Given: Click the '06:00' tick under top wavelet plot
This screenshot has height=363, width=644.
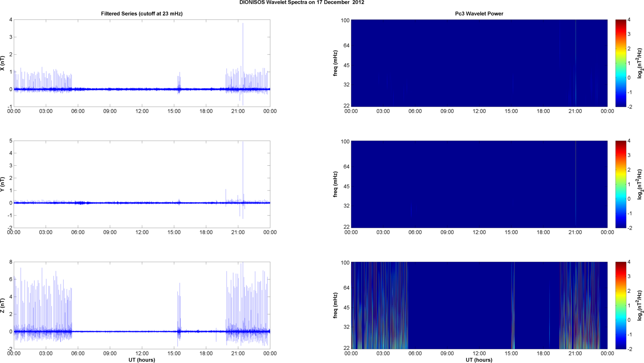Looking at the screenshot, I should tap(415, 111).
